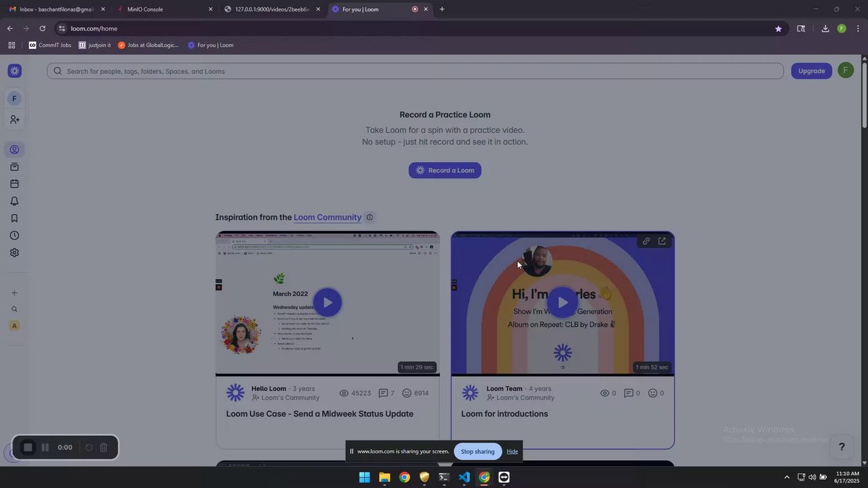Open Loom for introductions in new tab icon
The height and width of the screenshot is (488, 868).
(662, 241)
